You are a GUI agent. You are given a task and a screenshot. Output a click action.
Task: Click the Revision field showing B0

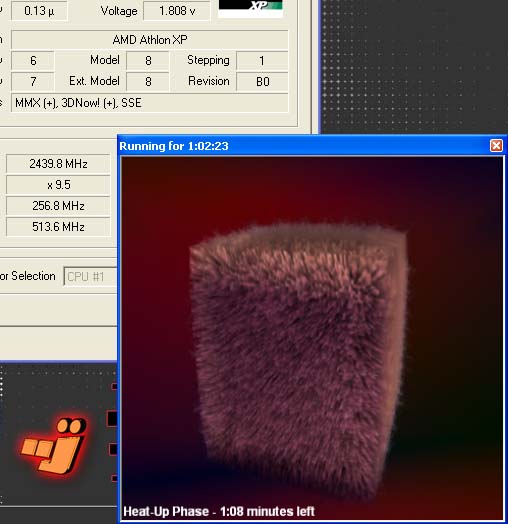point(262,82)
